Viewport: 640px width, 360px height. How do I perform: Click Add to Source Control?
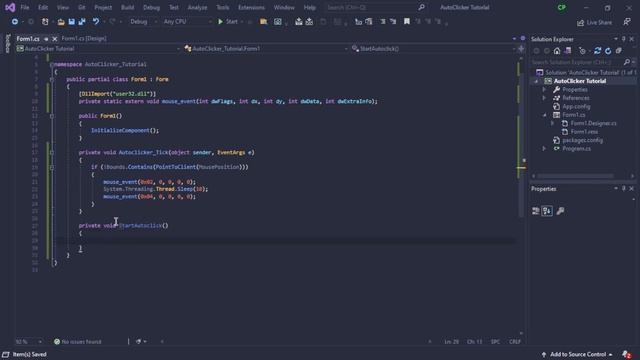577,354
